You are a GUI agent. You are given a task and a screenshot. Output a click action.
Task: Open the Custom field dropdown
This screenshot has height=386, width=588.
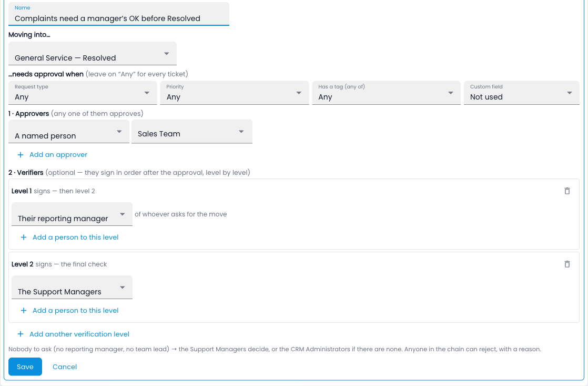(x=522, y=93)
